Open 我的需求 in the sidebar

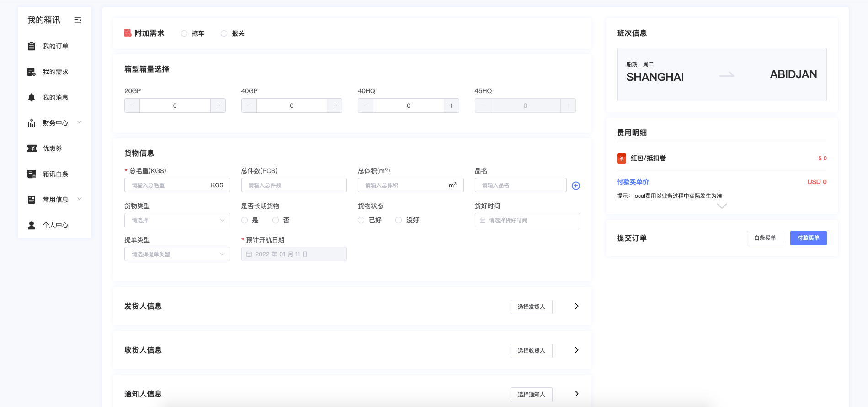56,72
